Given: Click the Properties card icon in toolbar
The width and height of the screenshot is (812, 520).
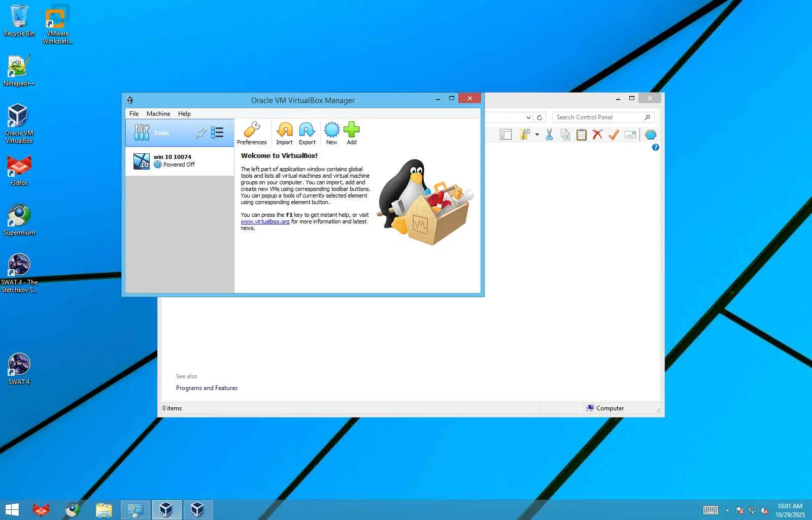Looking at the screenshot, I should point(630,135).
